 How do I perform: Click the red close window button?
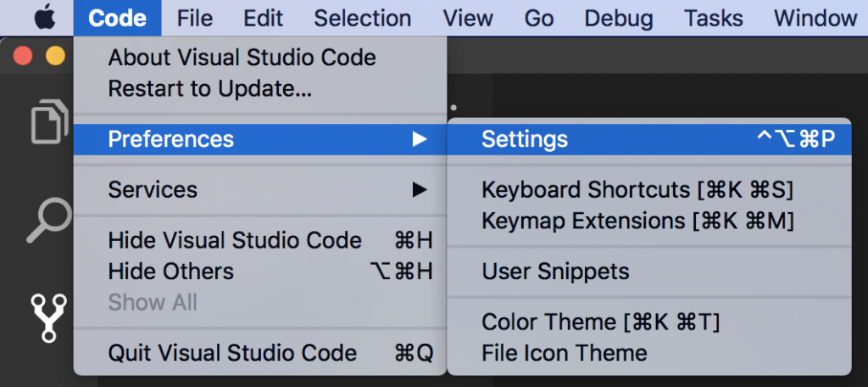(x=23, y=56)
